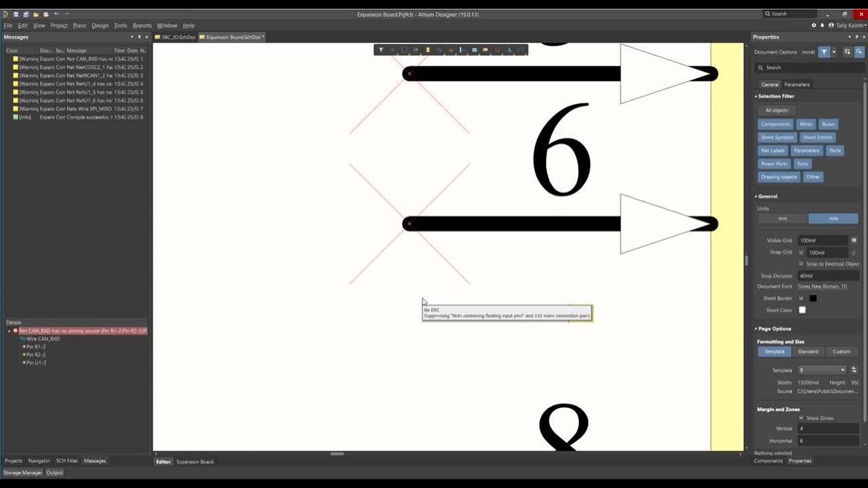Toggle the Show Zones checkbox
The width and height of the screenshot is (868, 488).
click(x=801, y=418)
